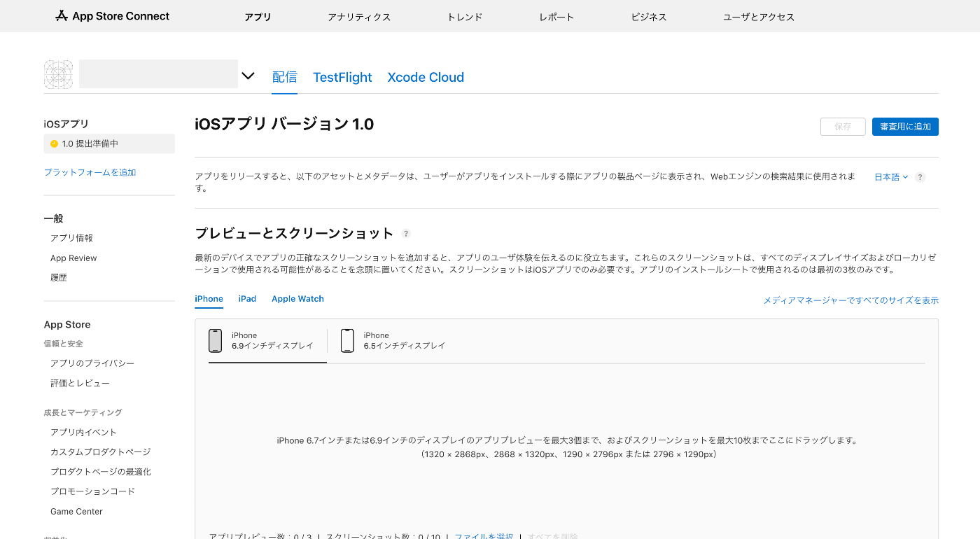Click the iOSアプリ バージョン 1.0 heading

click(284, 125)
